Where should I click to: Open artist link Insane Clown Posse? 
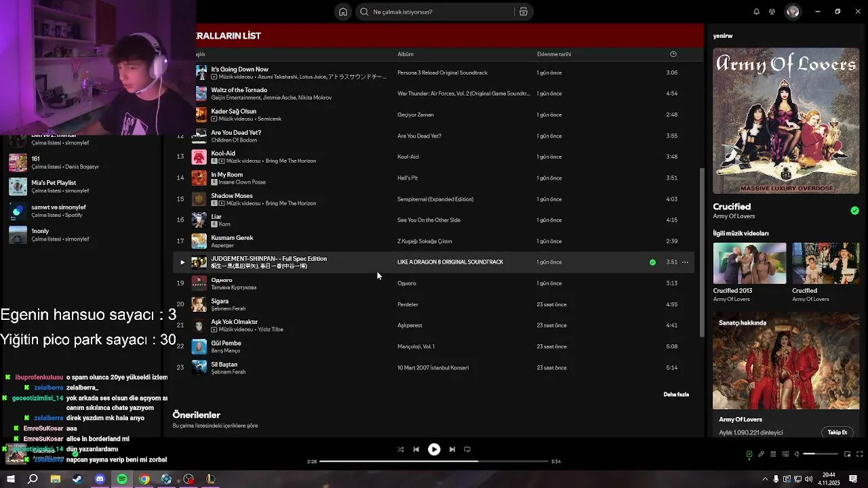pyautogui.click(x=242, y=182)
